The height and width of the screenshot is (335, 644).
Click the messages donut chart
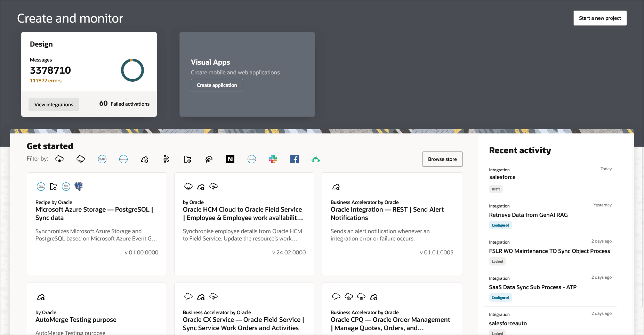point(132,70)
